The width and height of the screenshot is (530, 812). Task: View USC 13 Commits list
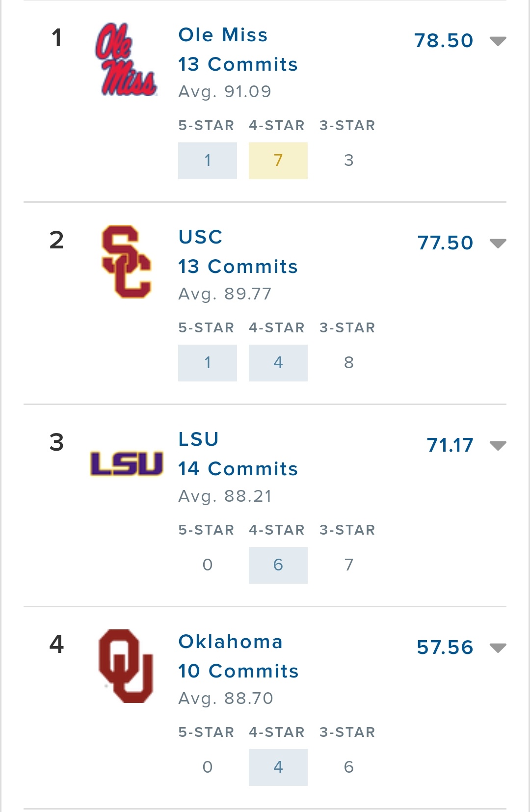[238, 267]
